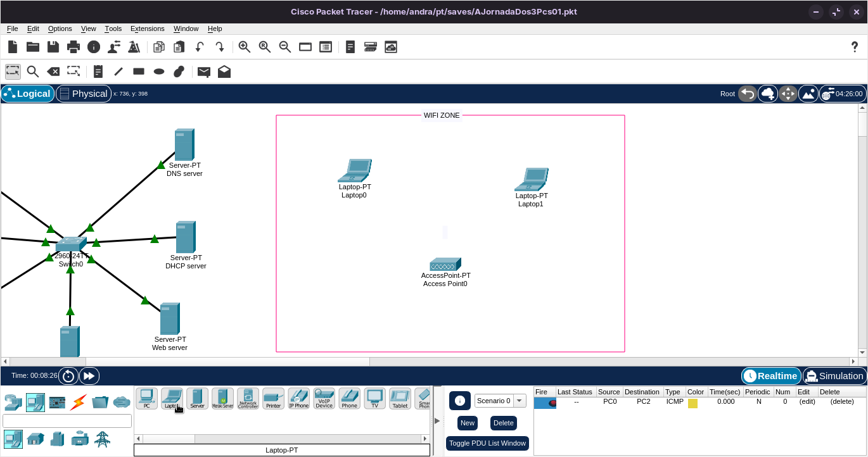Click the workspace vertical scrollbar down arrow
The image size is (868, 457).
pyautogui.click(x=862, y=353)
